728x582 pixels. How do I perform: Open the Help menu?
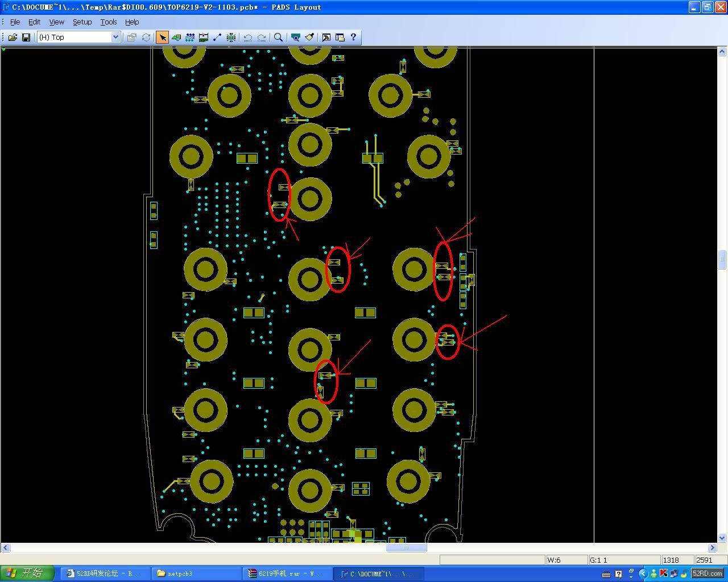click(132, 22)
